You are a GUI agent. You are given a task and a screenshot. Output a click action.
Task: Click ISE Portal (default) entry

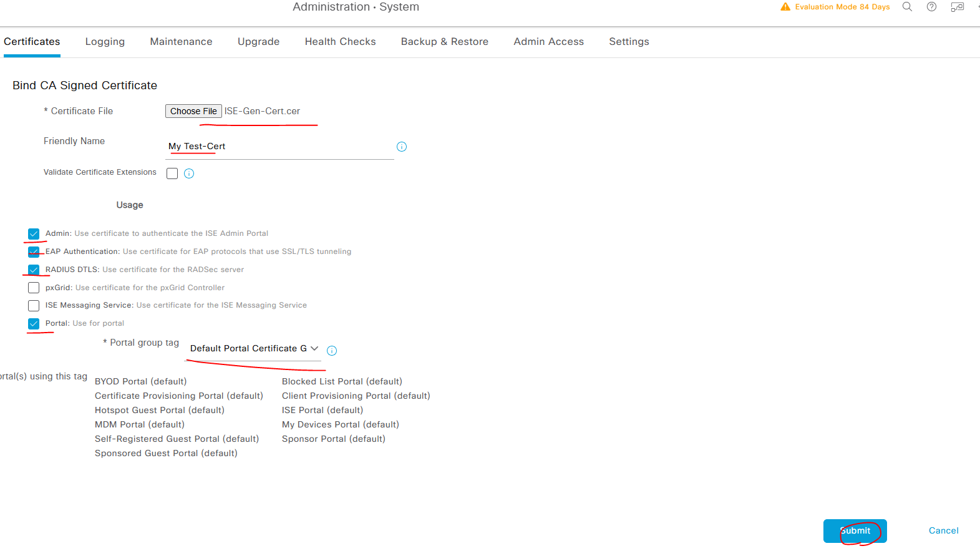[x=323, y=411]
